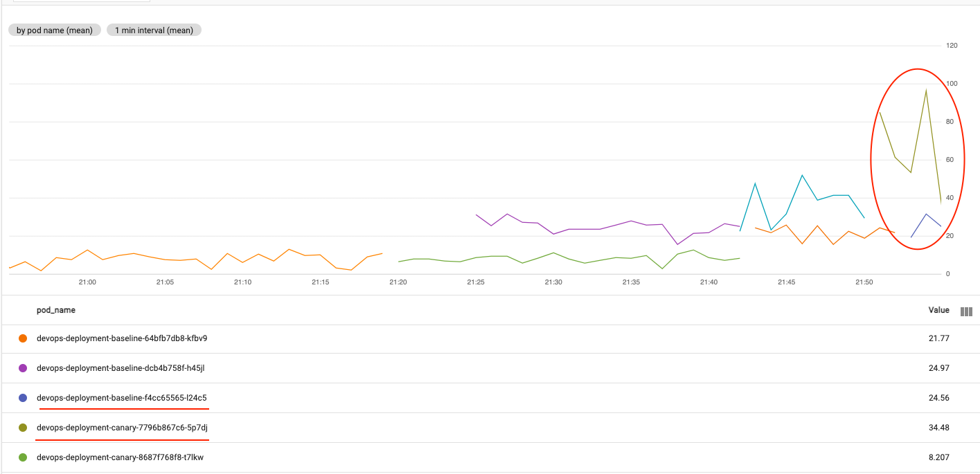Open the column selector icon beside Value

coord(967,311)
